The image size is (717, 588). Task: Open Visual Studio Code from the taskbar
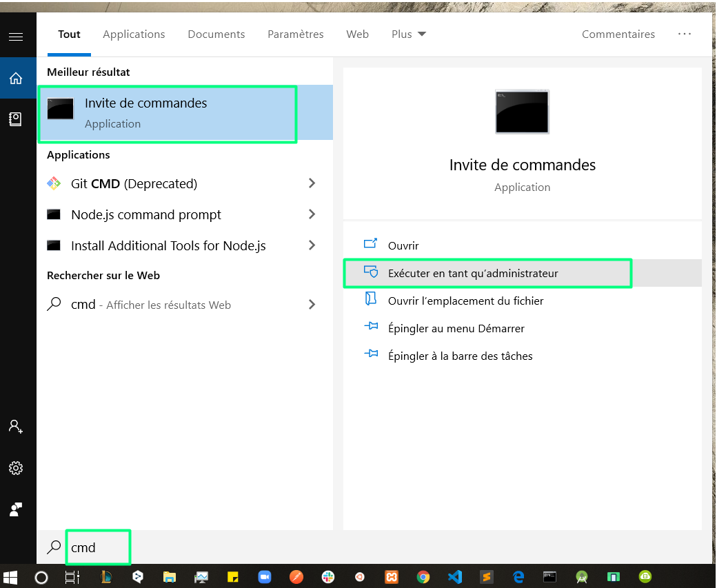(454, 577)
